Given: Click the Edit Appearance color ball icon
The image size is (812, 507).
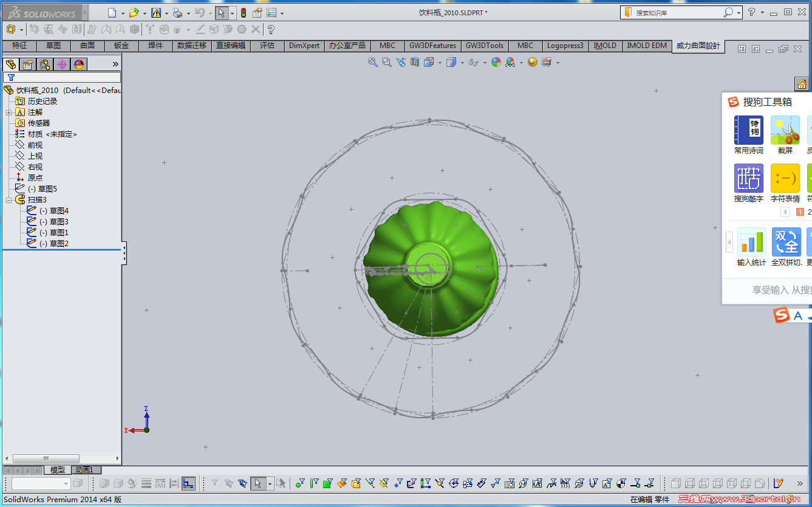Looking at the screenshot, I should tap(496, 62).
